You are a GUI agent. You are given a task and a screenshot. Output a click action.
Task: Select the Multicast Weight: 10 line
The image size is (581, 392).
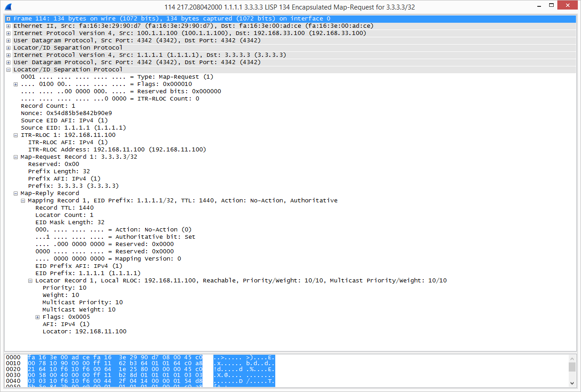tap(79, 310)
